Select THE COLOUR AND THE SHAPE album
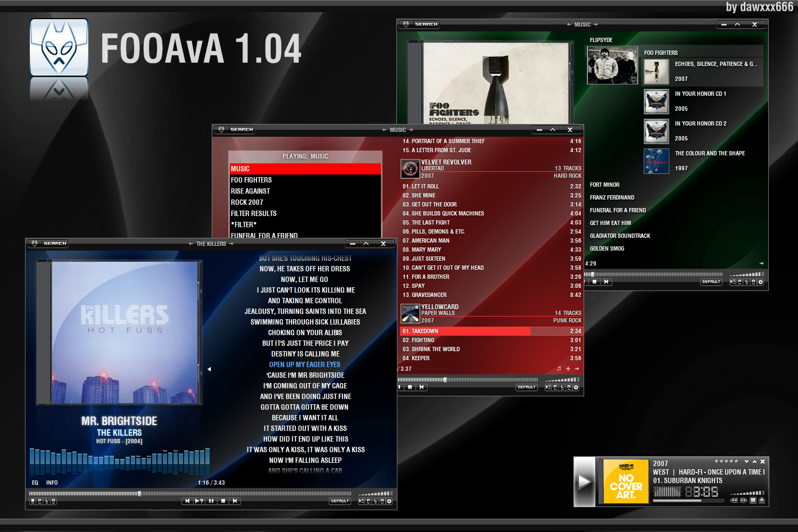This screenshot has width=798, height=532. point(702,161)
